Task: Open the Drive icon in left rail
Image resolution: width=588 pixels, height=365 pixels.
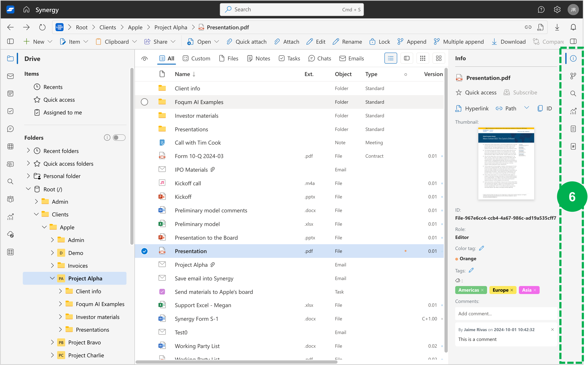Action: pyautogui.click(x=10, y=58)
